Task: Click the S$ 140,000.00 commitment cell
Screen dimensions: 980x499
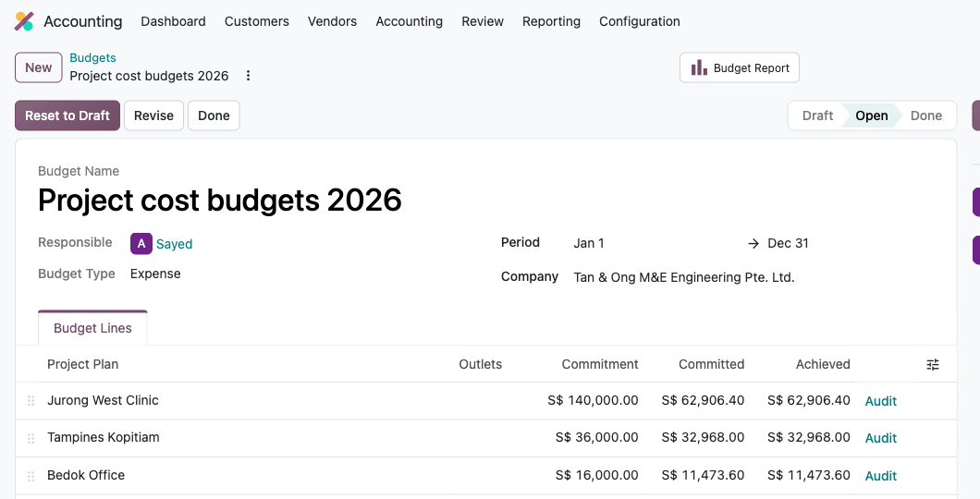Action: coord(594,400)
